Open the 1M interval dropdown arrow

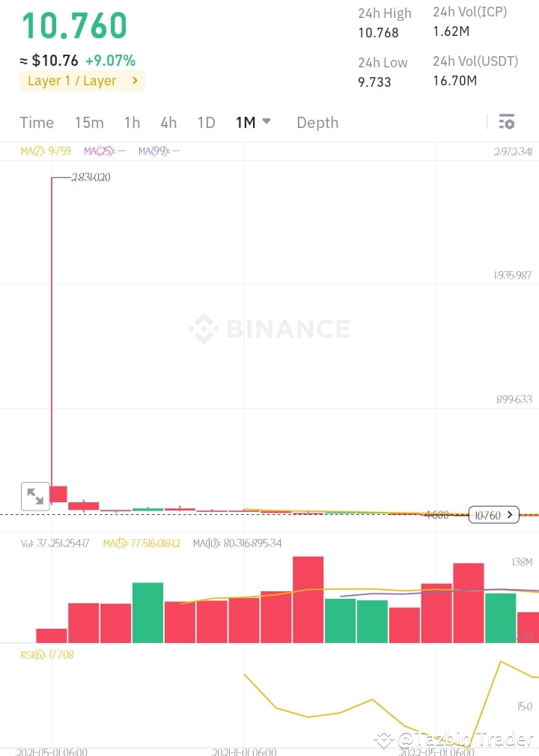point(267,121)
